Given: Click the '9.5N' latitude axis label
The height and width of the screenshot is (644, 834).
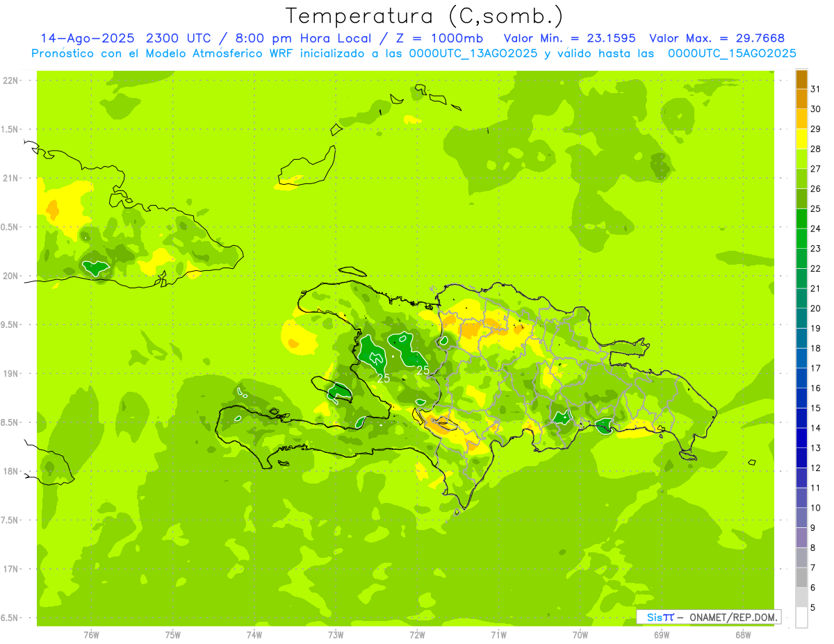Looking at the screenshot, I should (10, 325).
